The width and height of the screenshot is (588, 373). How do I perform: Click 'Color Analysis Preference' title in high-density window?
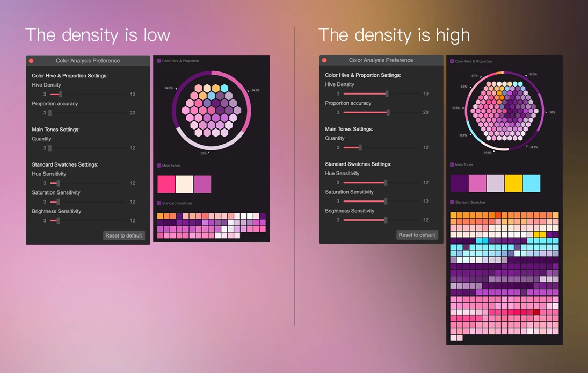(x=381, y=60)
